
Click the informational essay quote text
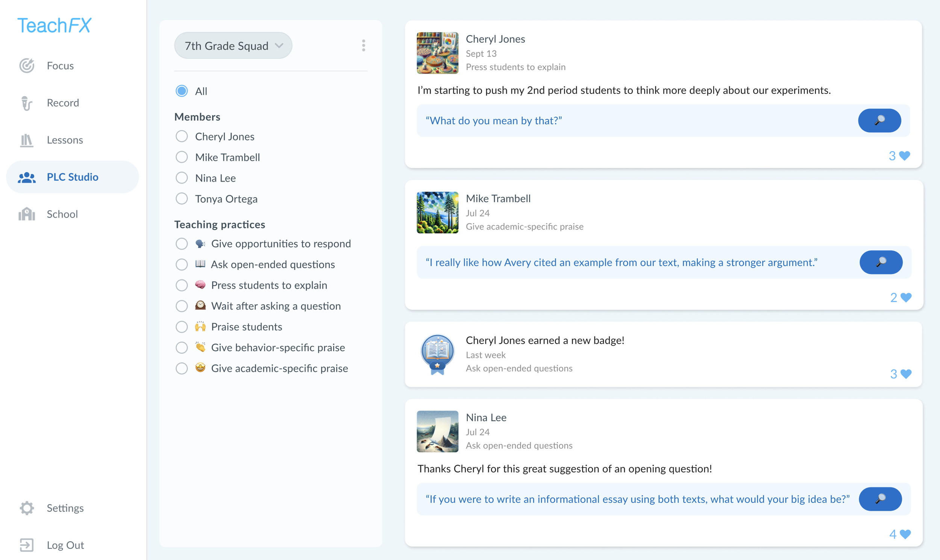[x=637, y=499]
